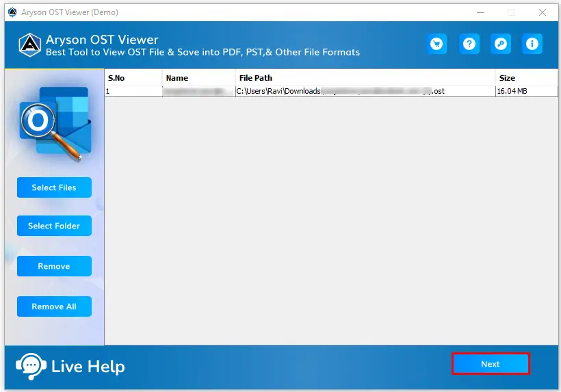
Task: Click the Aryson logo in the header
Action: point(29,45)
